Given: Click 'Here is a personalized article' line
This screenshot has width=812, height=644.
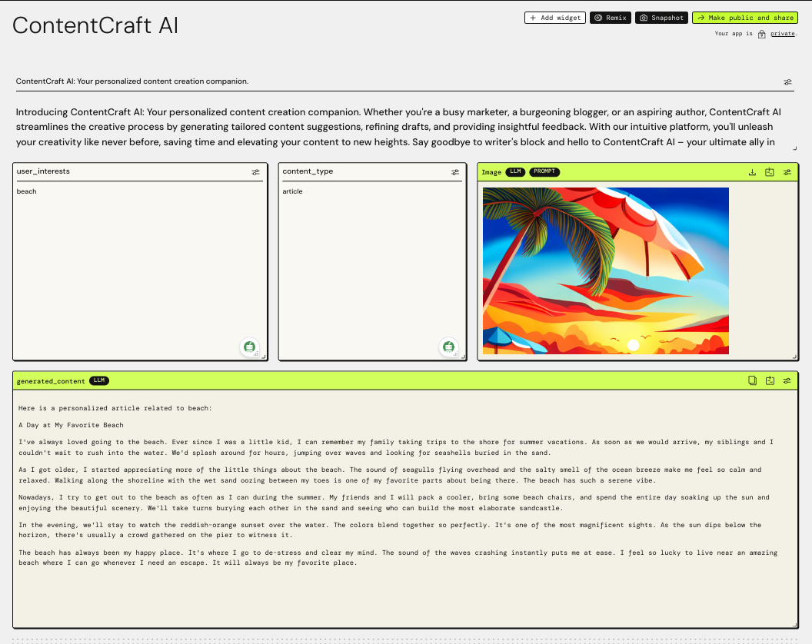Looking at the screenshot, I should pyautogui.click(x=115, y=408).
